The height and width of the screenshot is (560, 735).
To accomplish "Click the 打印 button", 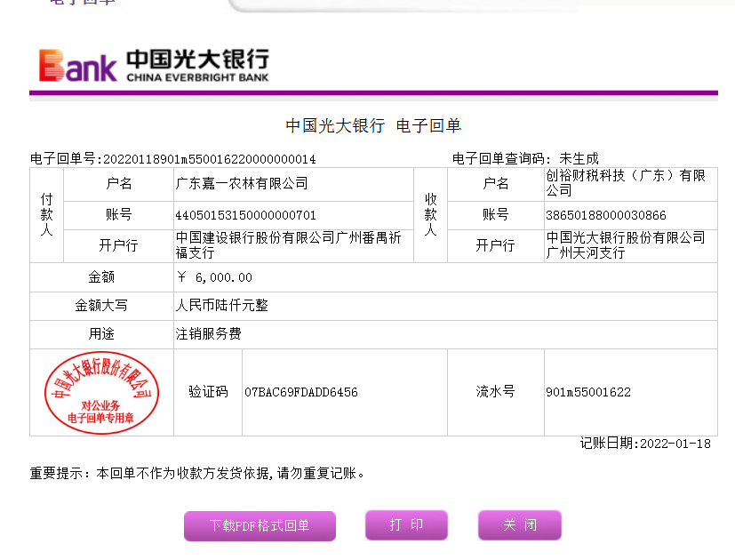I will pos(406,524).
